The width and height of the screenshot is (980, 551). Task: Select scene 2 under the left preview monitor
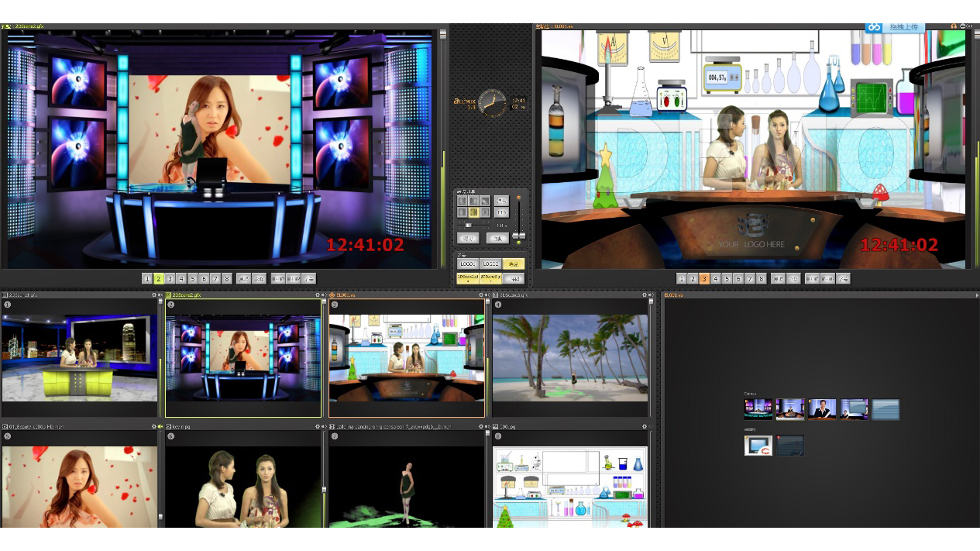tap(158, 279)
